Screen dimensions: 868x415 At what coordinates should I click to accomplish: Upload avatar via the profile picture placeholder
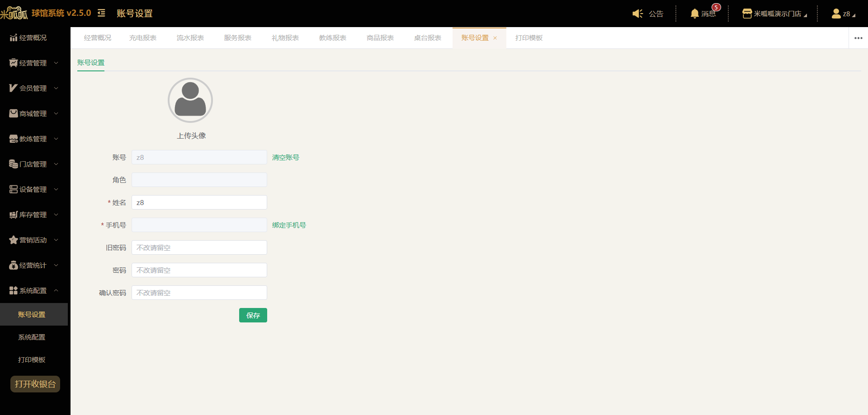190,100
